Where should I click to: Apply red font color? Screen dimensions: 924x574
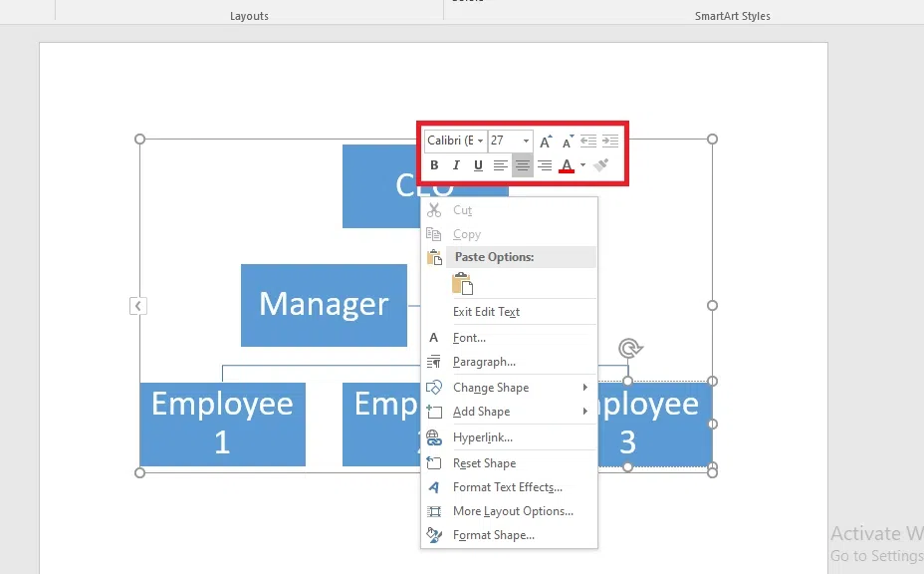(567, 165)
